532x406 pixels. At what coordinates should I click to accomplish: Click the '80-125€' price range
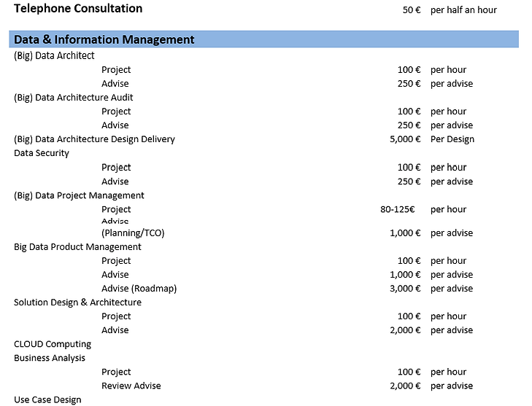point(397,209)
